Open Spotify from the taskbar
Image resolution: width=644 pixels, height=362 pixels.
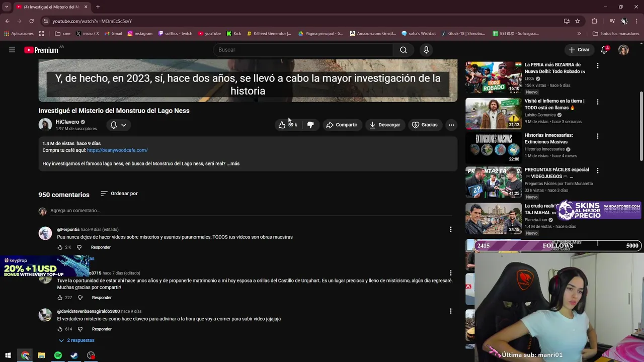tap(58, 355)
